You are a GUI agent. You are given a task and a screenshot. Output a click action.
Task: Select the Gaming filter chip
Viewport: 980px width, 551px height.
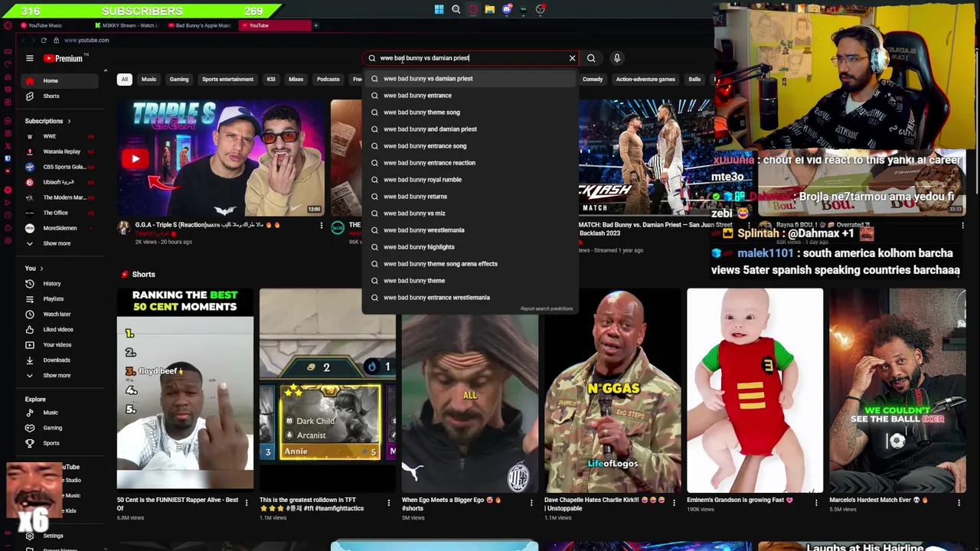[179, 80]
